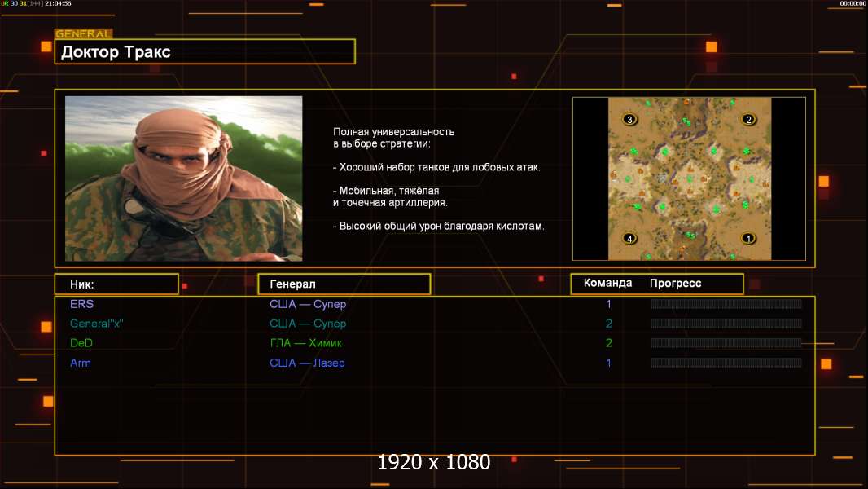This screenshot has width=868, height=489.
Task: Select start position 2 marker on the map
Action: pos(748,120)
